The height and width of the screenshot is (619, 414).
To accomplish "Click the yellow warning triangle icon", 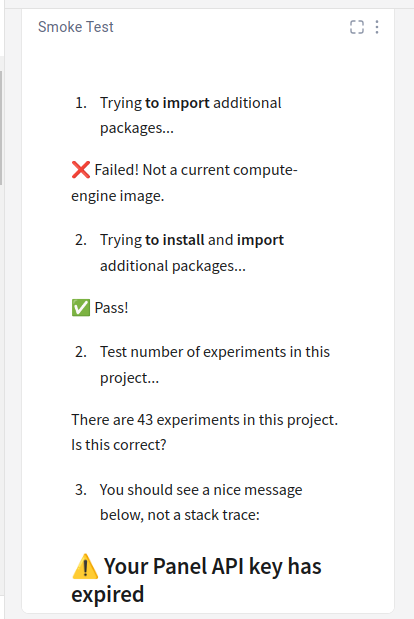I will 85,566.
